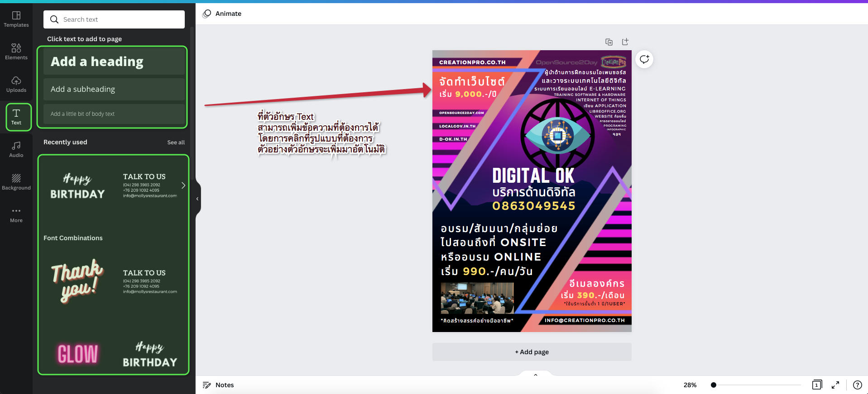Expand recently used items with chevron arrow
This screenshot has height=394, width=868.
pyautogui.click(x=183, y=185)
